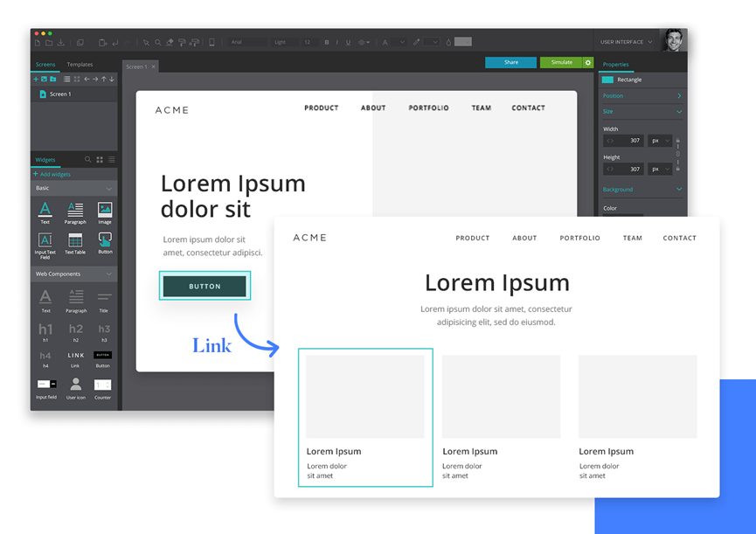Click the mobile device icon
756x534 pixels.
[212, 43]
